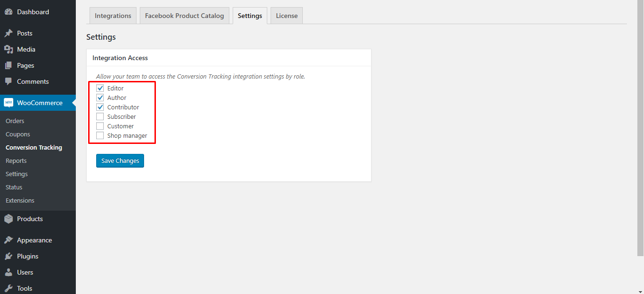This screenshot has height=294, width=644.
Task: Click the Tools wrench icon
Action: coord(9,288)
